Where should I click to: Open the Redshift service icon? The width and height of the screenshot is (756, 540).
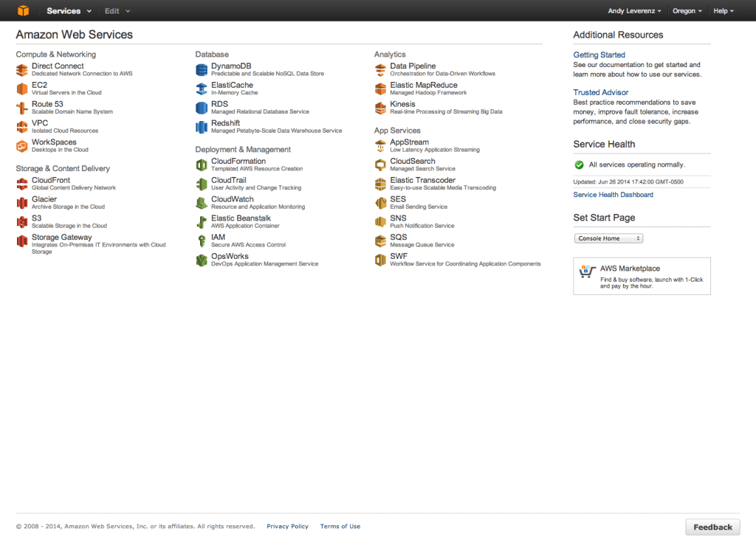[202, 127]
